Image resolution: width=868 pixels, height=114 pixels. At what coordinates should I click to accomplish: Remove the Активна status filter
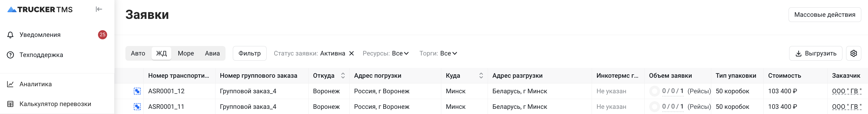coord(352,53)
